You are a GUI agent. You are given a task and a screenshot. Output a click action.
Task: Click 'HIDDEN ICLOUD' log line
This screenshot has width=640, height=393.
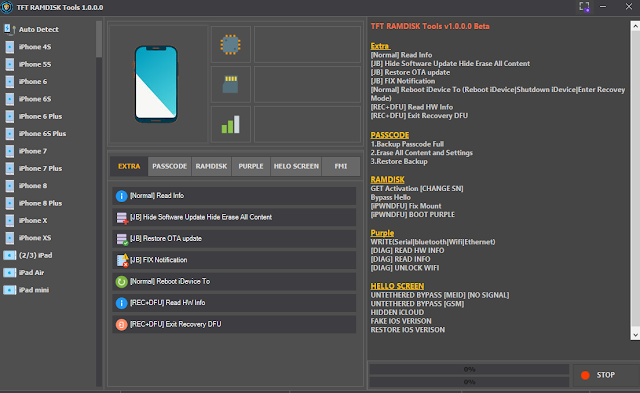tap(397, 313)
